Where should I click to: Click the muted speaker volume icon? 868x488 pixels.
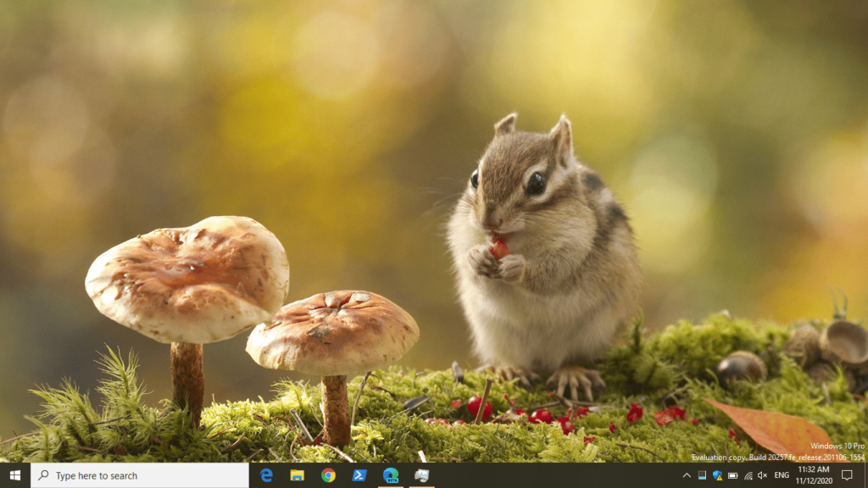pos(762,475)
